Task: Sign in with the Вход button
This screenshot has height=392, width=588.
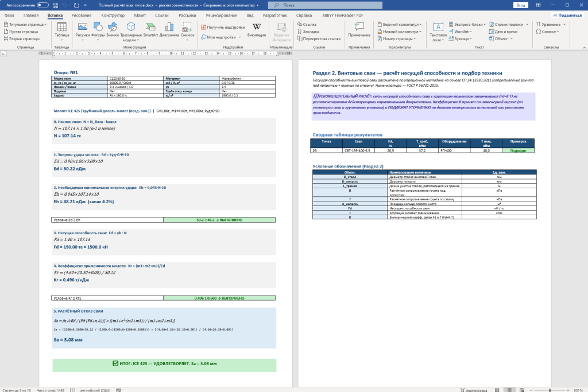Action: [520, 5]
